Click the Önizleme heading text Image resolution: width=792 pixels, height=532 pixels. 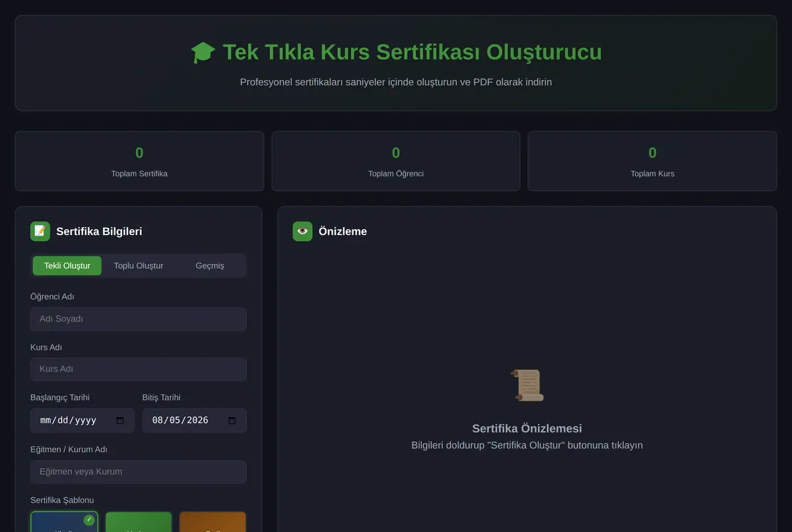(x=343, y=232)
